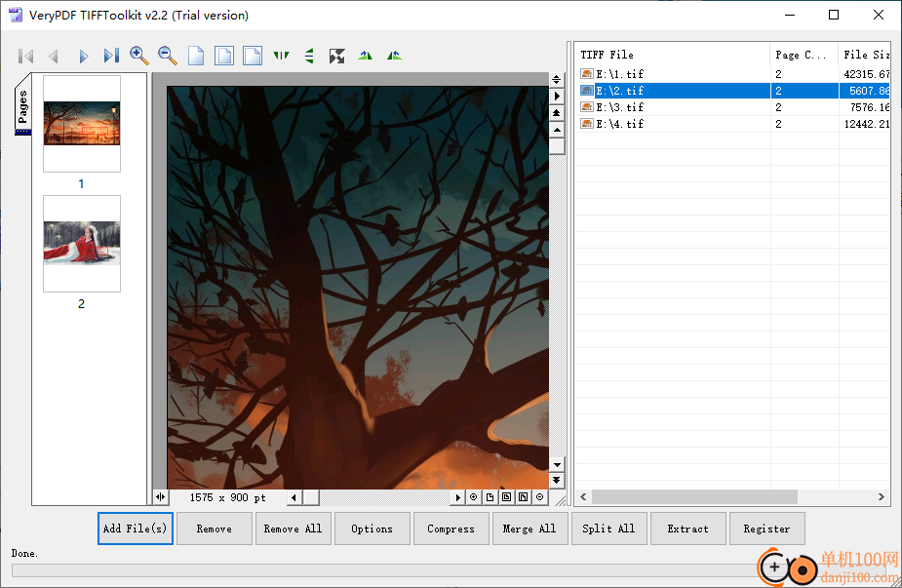Open the Options dialog
902x588 pixels.
pos(373,529)
